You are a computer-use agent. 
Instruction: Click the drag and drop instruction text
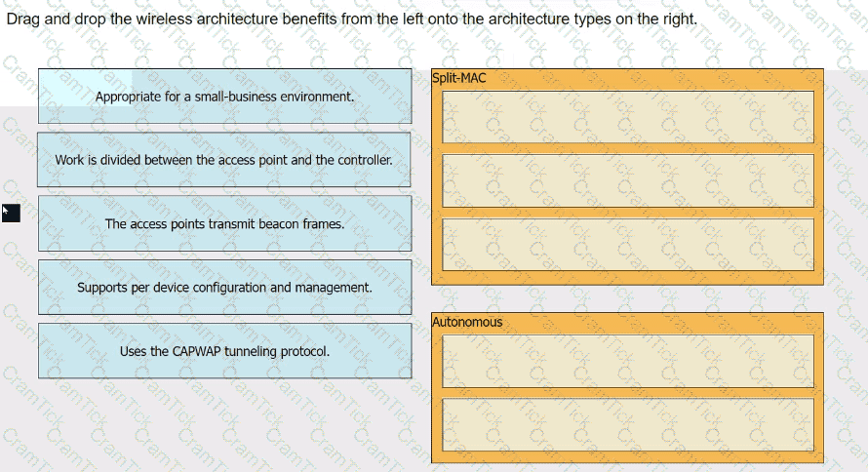(x=351, y=19)
